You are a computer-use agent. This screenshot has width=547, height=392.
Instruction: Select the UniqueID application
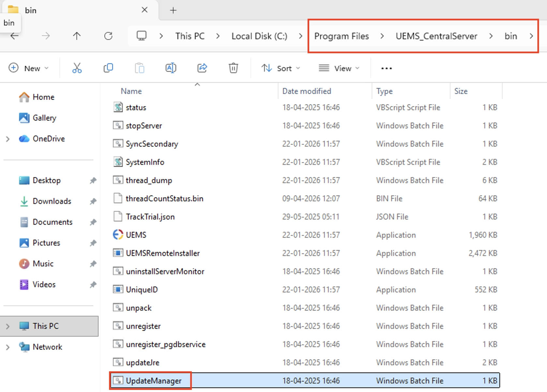coord(305,290)
